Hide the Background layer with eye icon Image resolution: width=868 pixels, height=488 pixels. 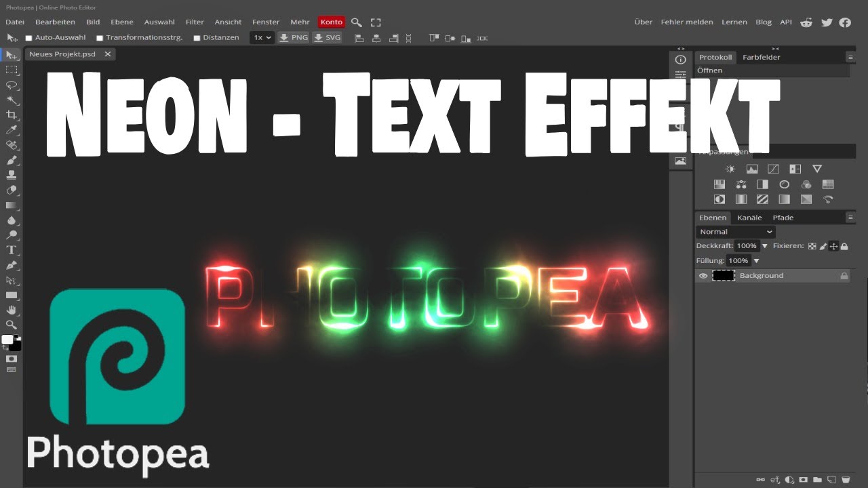[x=703, y=276]
